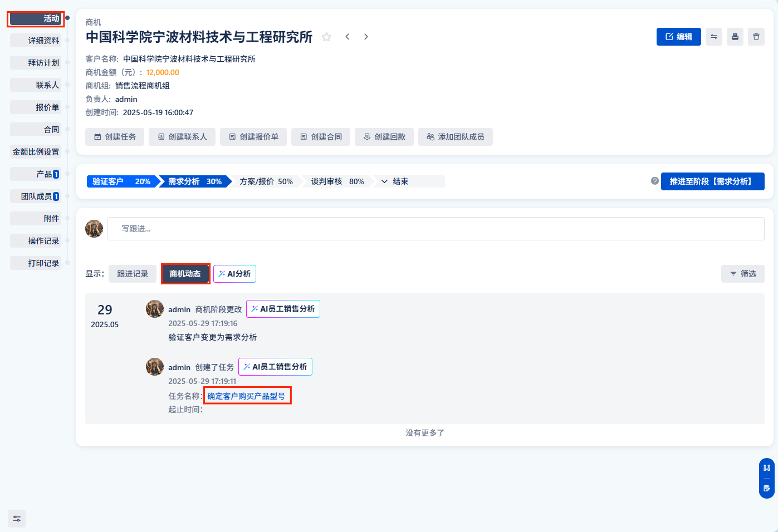Image resolution: width=778 pixels, height=532 pixels.
Task: Select 详细资料 in the left sidebar
Action: click(36, 41)
